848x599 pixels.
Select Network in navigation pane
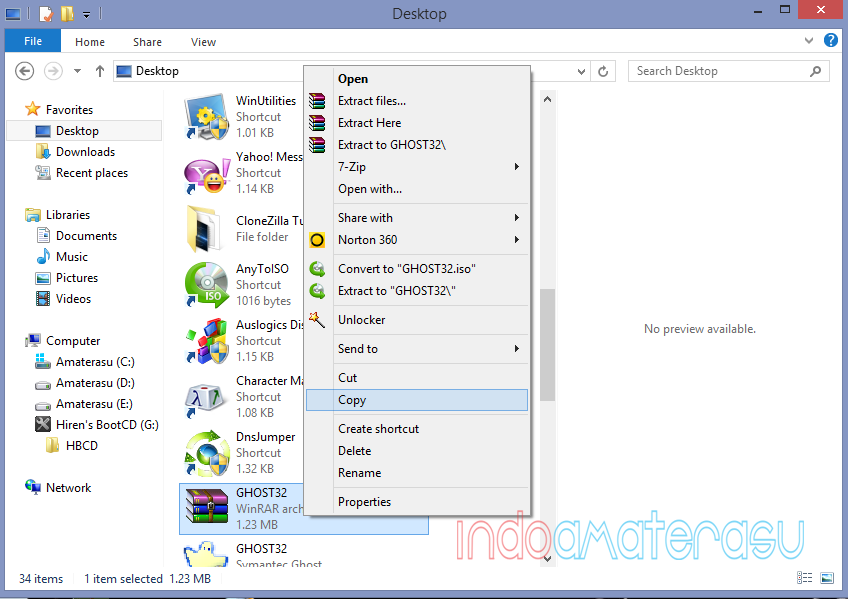68,488
